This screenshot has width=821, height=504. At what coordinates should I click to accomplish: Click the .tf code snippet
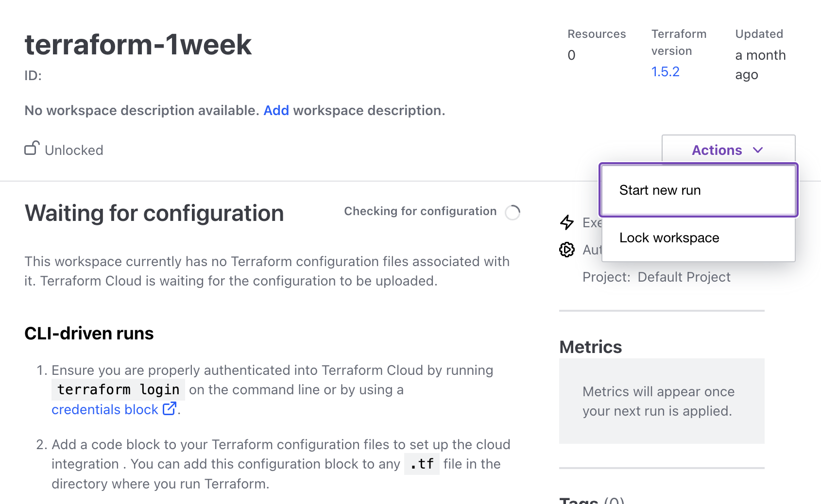(422, 464)
